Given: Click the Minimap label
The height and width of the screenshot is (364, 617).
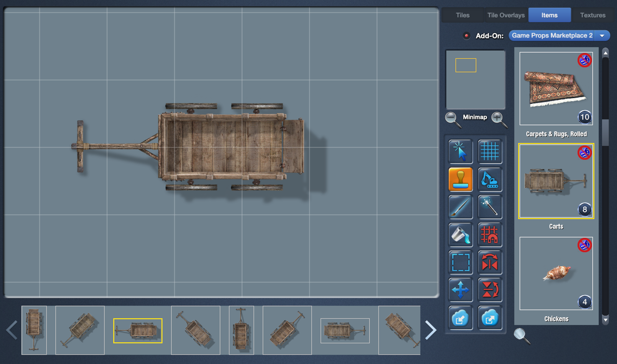Looking at the screenshot, I should tap(475, 117).
